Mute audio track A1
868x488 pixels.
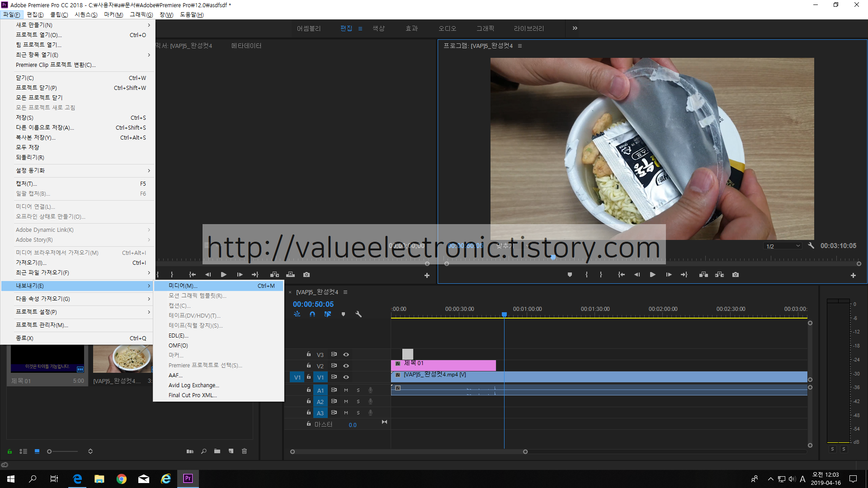pyautogui.click(x=346, y=390)
